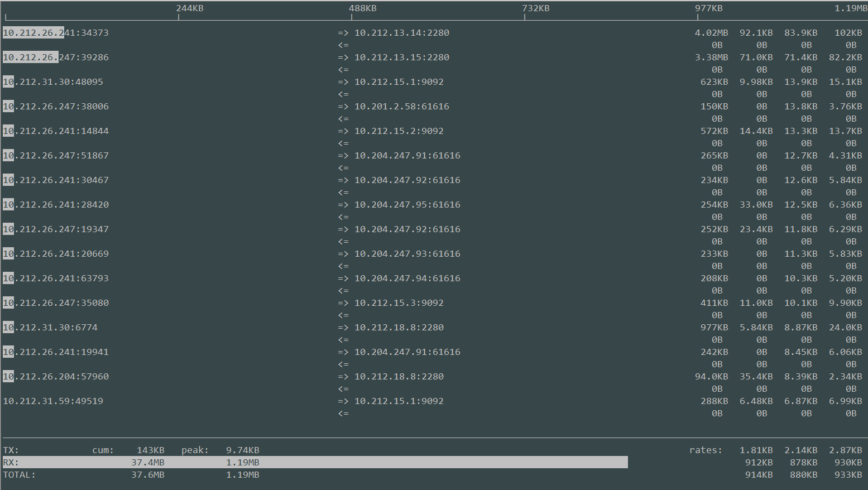Click the TX: label

(11, 450)
